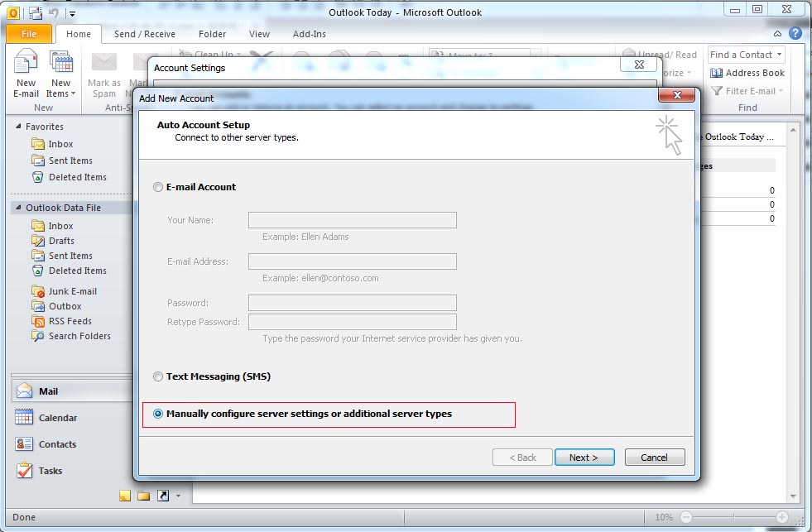Open the File tab
812x532 pixels.
coord(29,34)
